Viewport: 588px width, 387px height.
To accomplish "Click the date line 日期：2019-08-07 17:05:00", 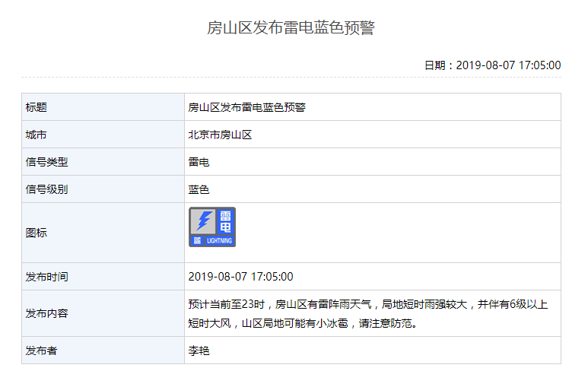I will coord(492,65).
